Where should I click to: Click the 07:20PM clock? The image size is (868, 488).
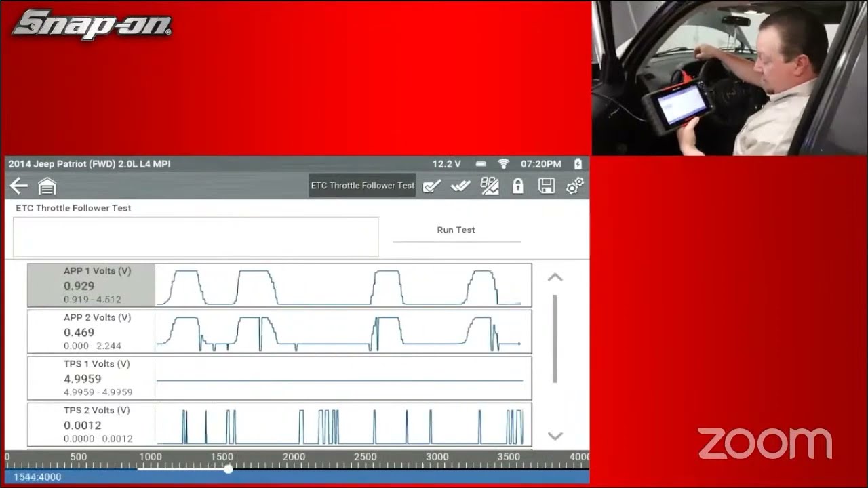coord(540,164)
